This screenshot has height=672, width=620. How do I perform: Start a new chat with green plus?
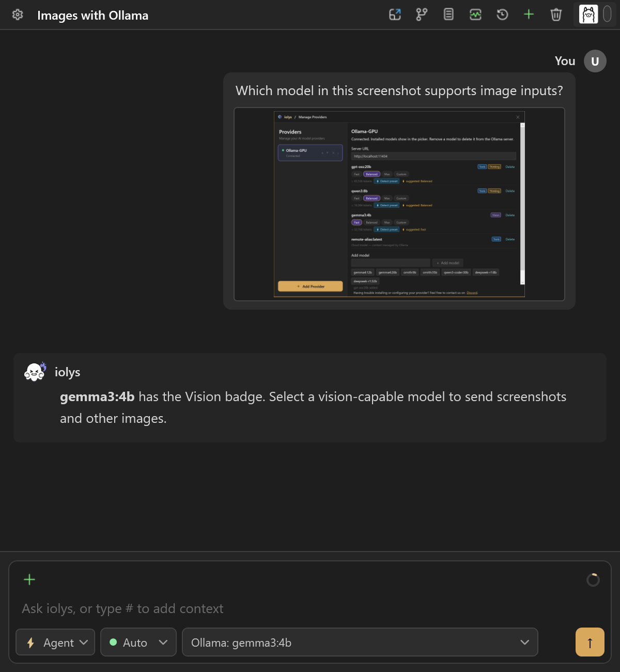pos(529,14)
